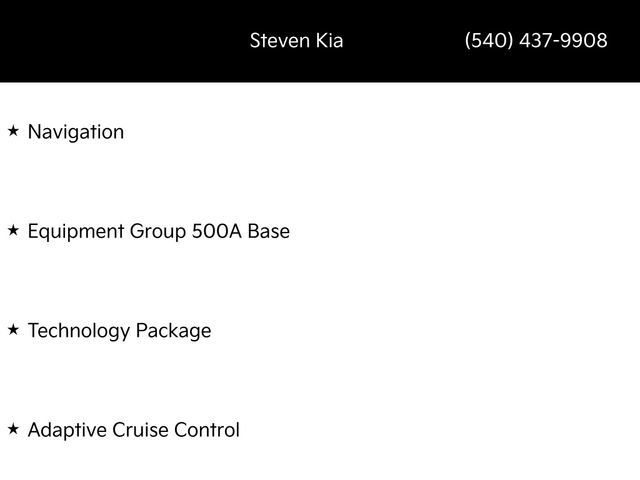Select the star icon before Technology Package
The width and height of the screenshot is (640, 480).
13,329
